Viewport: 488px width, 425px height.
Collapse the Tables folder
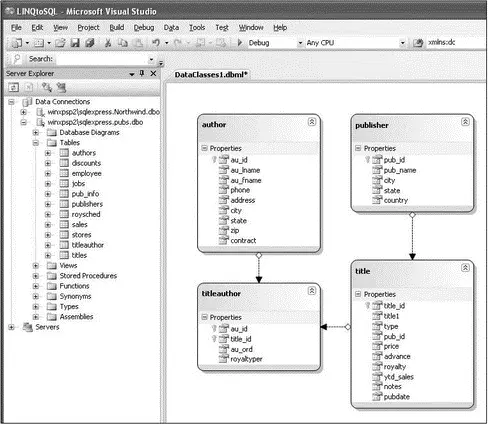pos(36,143)
